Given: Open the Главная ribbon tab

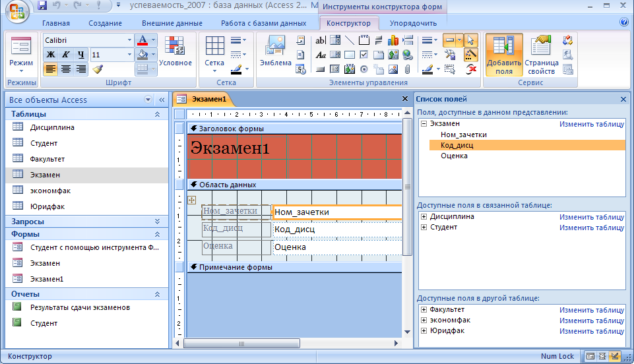Looking at the screenshot, I should click(x=56, y=24).
